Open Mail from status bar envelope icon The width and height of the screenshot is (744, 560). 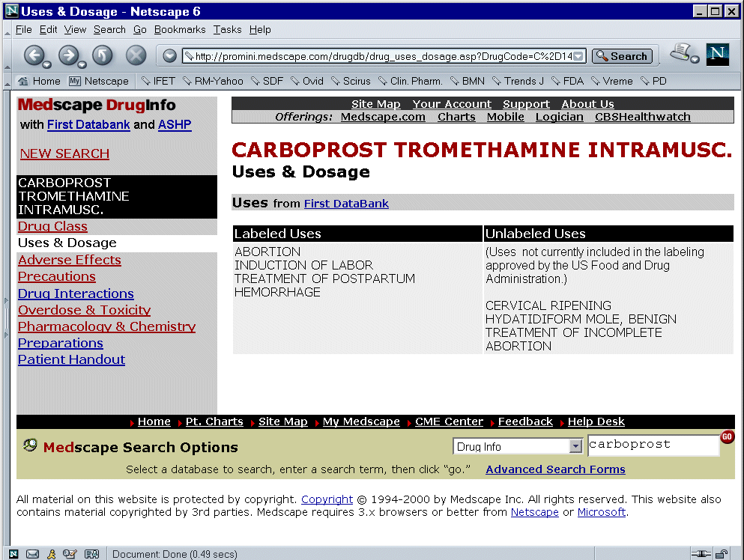pos(32,554)
